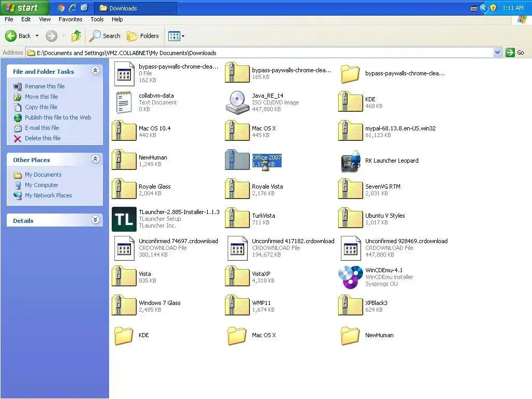Viewport: 532px width, 399px height.
Task: Select the Mac OS X zip archive icon
Action: (x=237, y=130)
